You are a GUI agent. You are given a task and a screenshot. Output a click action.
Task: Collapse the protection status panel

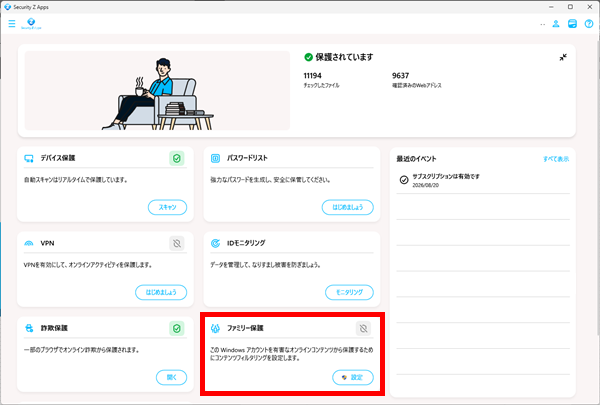coord(563,57)
